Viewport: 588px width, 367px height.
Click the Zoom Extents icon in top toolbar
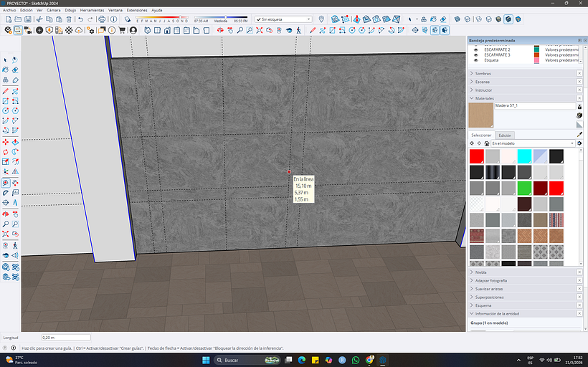[259, 30]
